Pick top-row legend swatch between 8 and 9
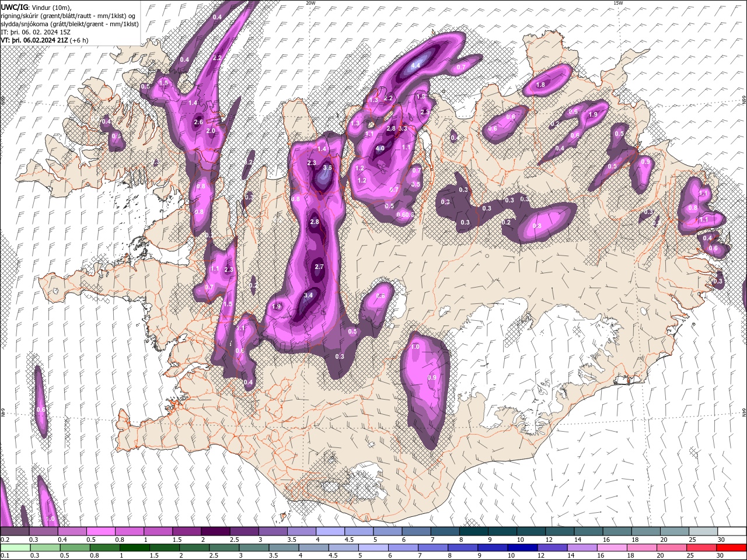The height and width of the screenshot is (560, 747). coord(473,531)
